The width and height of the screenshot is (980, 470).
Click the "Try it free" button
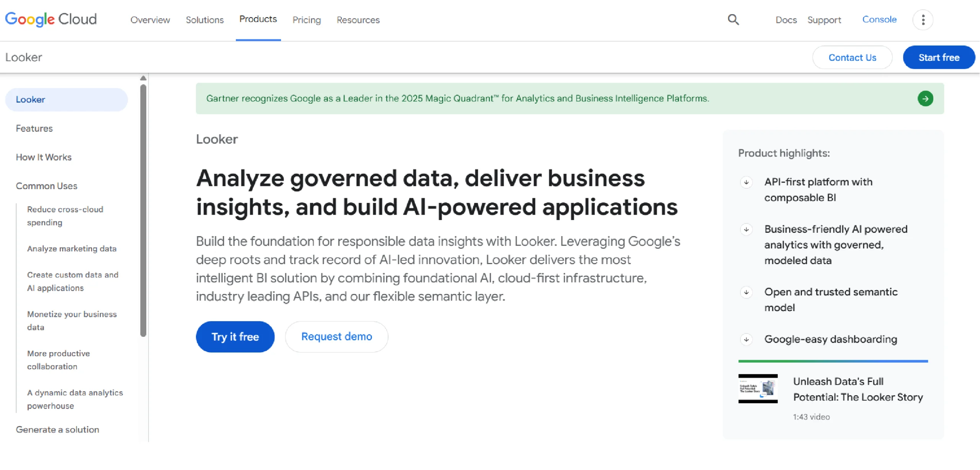pyautogui.click(x=235, y=336)
